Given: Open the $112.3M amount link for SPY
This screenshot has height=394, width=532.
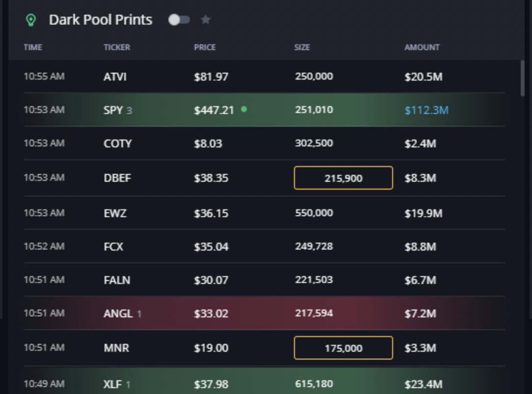Looking at the screenshot, I should [x=426, y=110].
